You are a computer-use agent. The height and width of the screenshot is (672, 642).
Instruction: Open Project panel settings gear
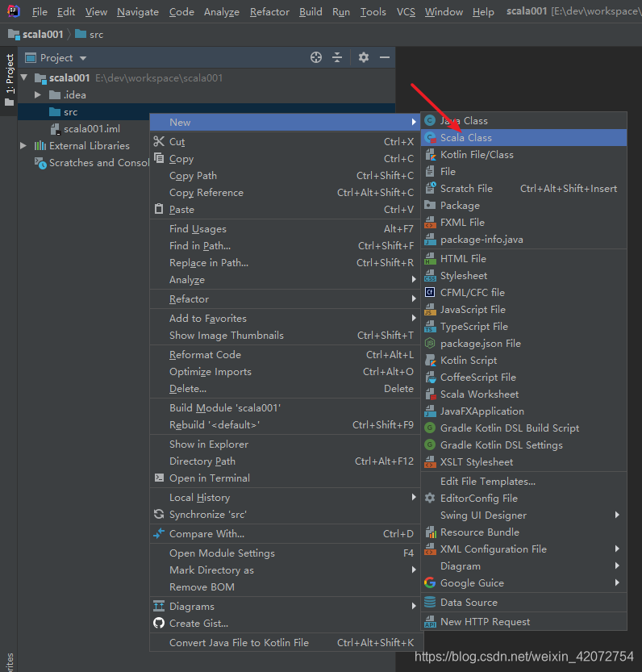(x=364, y=57)
